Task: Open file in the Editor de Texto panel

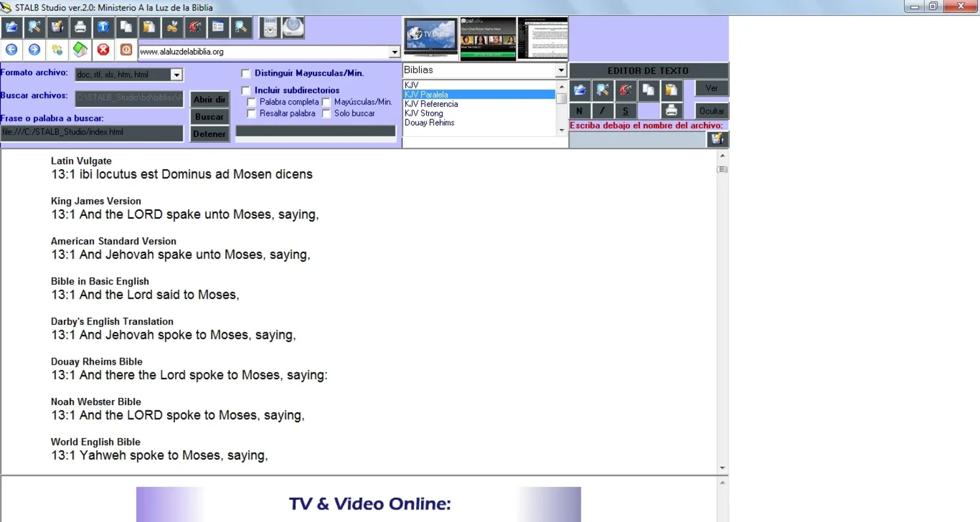Action: coord(580,90)
